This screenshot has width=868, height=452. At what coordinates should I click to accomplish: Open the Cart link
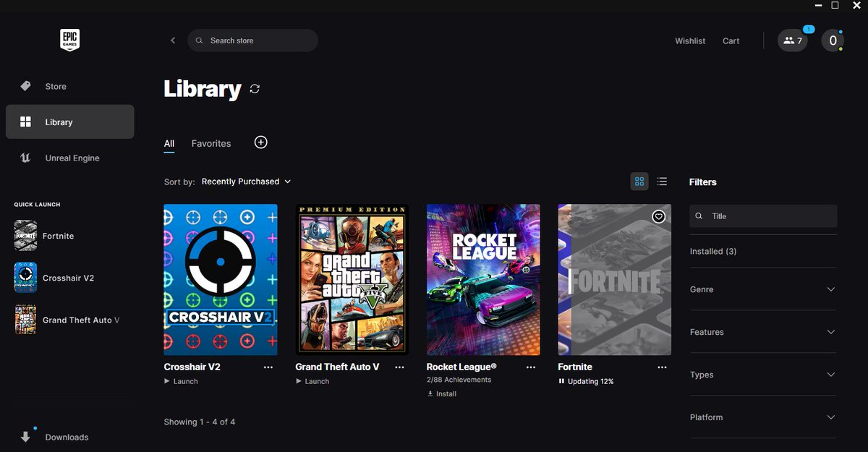[x=731, y=40]
